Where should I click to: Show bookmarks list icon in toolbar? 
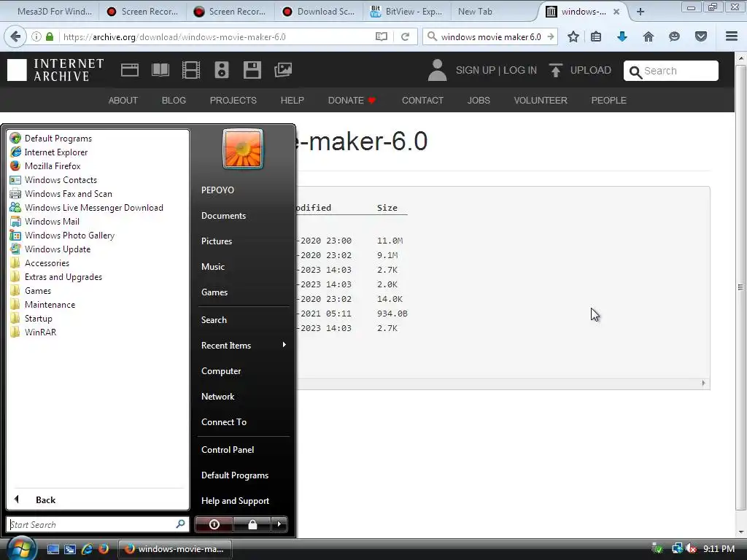596,36
